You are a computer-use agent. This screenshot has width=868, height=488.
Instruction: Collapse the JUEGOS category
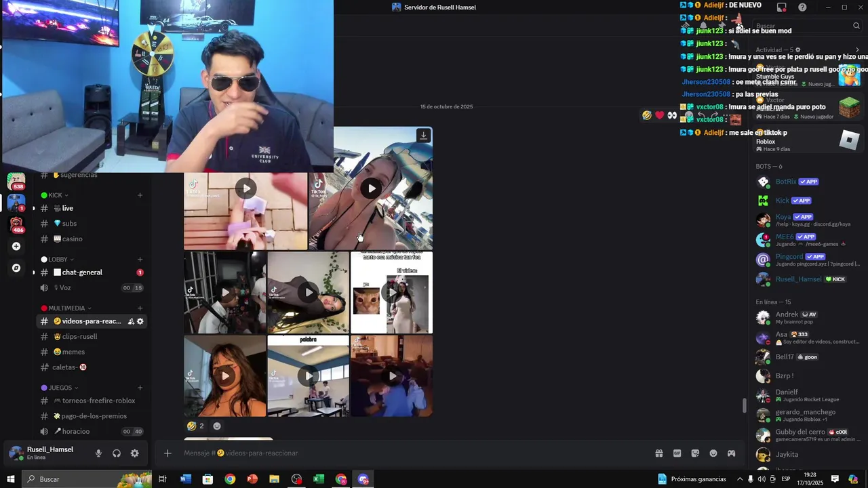60,388
